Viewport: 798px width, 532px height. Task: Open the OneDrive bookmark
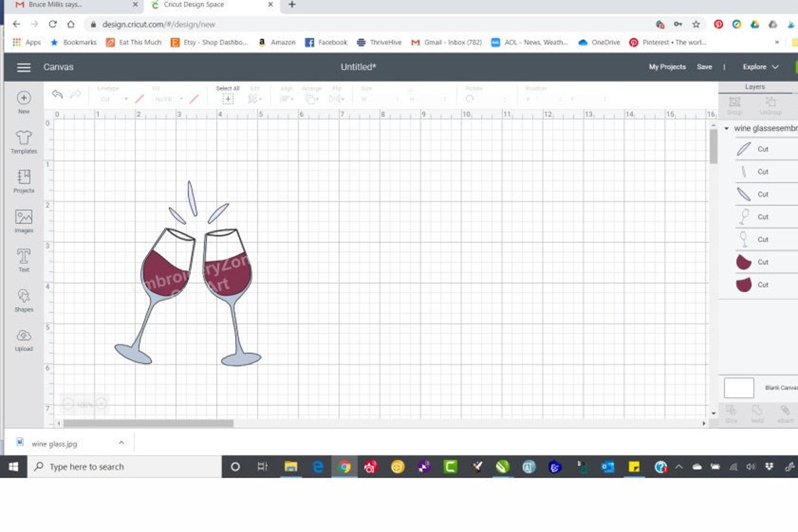tap(599, 42)
